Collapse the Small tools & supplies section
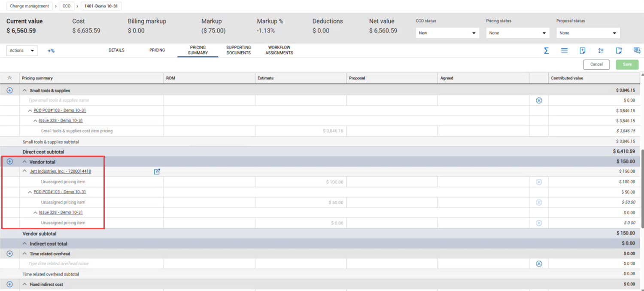 tap(24, 90)
